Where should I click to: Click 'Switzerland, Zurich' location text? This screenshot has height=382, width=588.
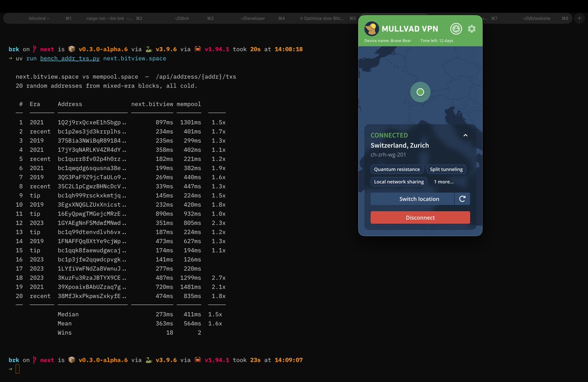point(399,146)
